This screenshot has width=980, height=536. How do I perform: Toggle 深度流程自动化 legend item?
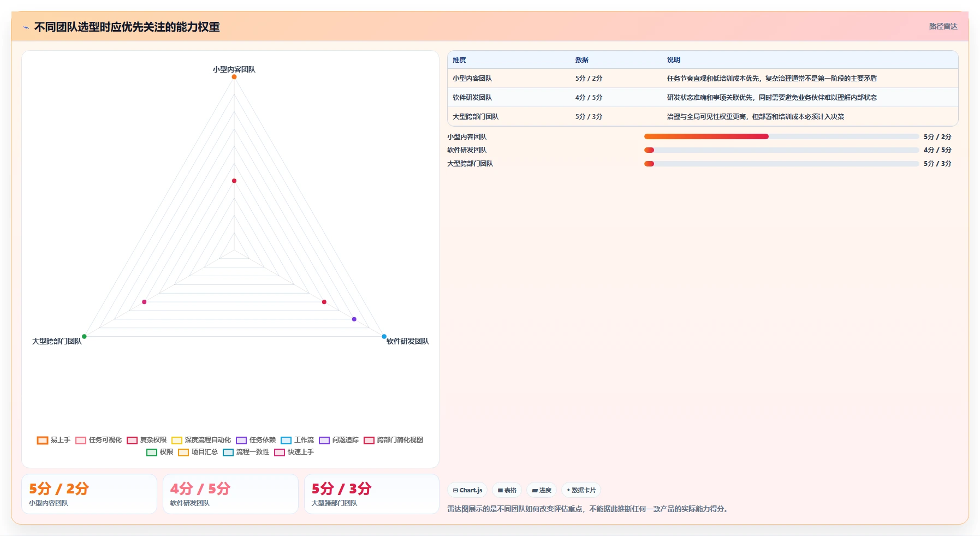(201, 440)
